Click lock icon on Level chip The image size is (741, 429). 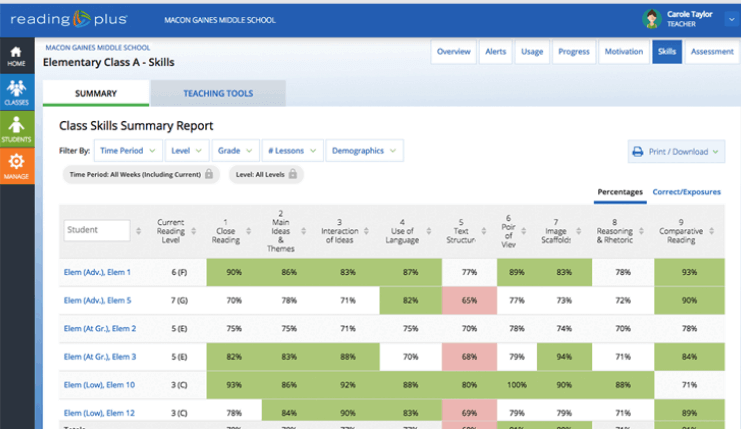pos(294,174)
